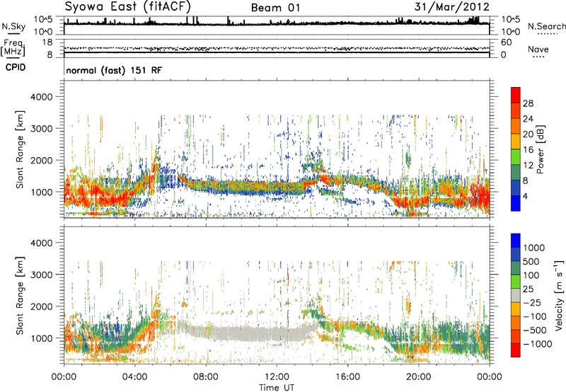Click the "2000" tick of the power panel
Viewport: 566px width, 392px height.
pyautogui.click(x=42, y=160)
